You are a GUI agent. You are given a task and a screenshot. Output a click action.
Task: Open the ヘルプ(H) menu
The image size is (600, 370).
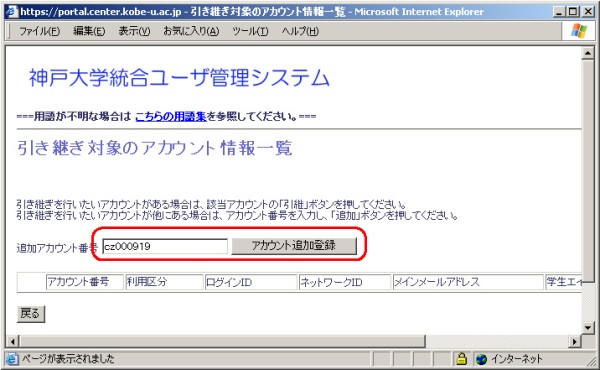[x=300, y=31]
